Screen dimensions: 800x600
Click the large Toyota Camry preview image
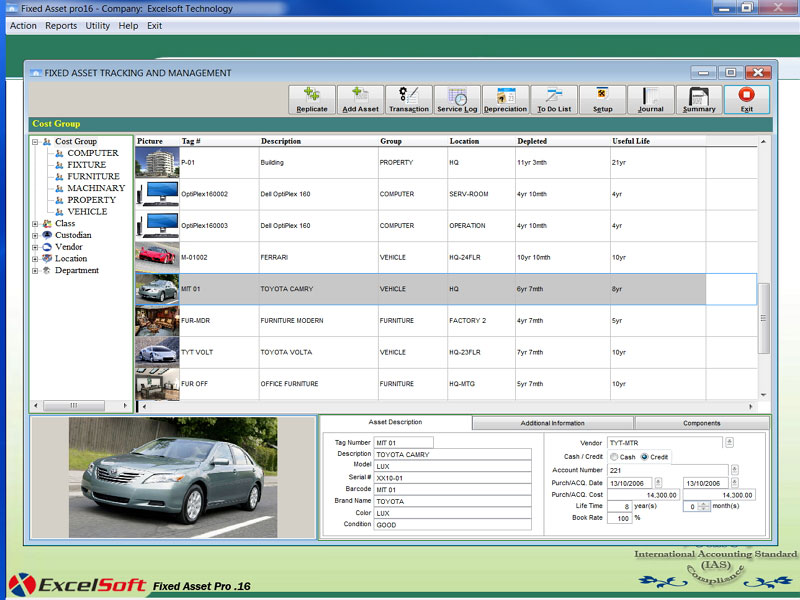(x=173, y=478)
